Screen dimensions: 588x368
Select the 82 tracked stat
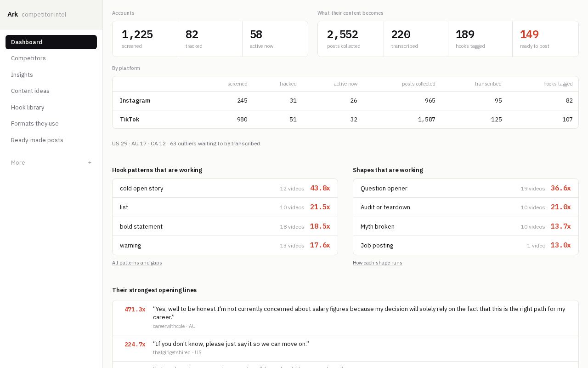(x=210, y=39)
